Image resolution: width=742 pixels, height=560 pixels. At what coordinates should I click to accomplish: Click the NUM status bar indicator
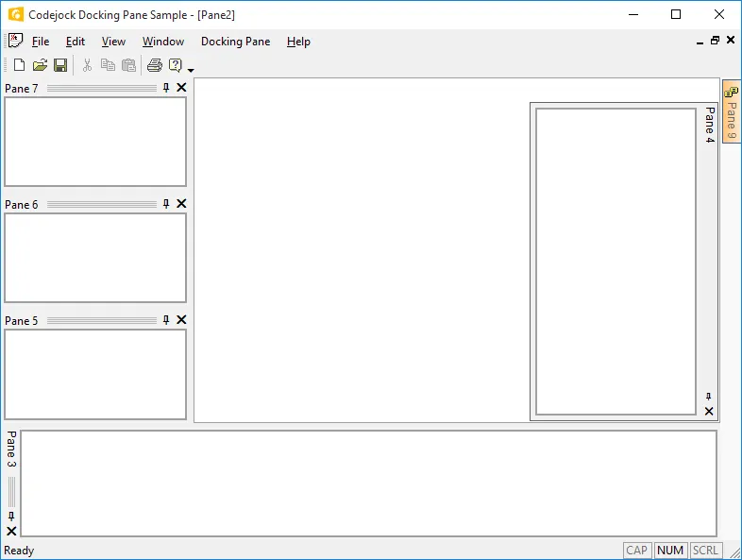670,550
